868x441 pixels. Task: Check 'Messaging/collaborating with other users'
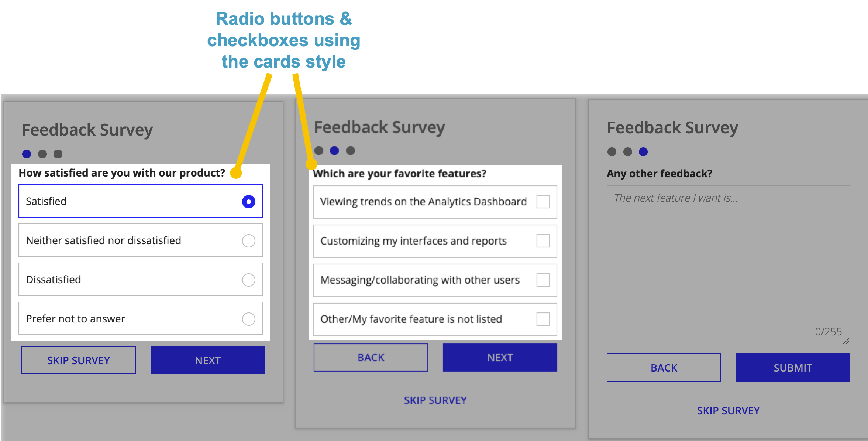point(543,280)
